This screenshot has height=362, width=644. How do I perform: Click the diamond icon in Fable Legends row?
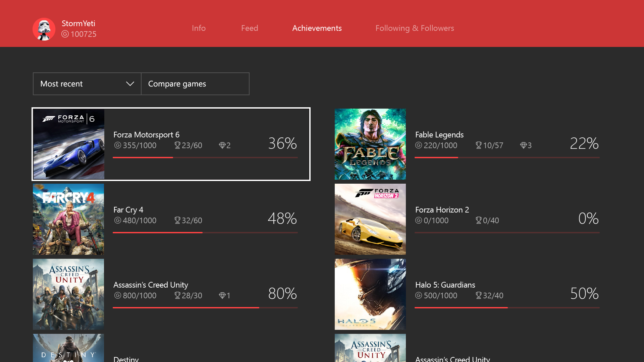pyautogui.click(x=523, y=145)
